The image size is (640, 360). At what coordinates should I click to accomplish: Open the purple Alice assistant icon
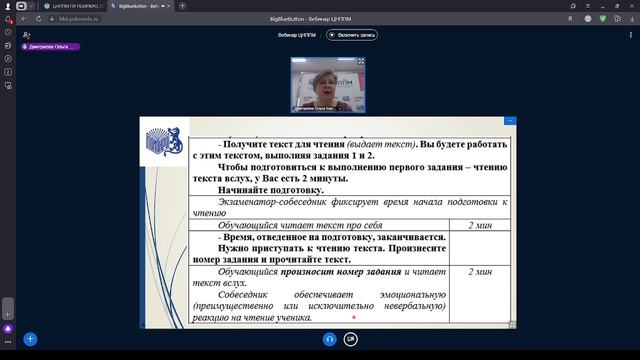coord(8,329)
